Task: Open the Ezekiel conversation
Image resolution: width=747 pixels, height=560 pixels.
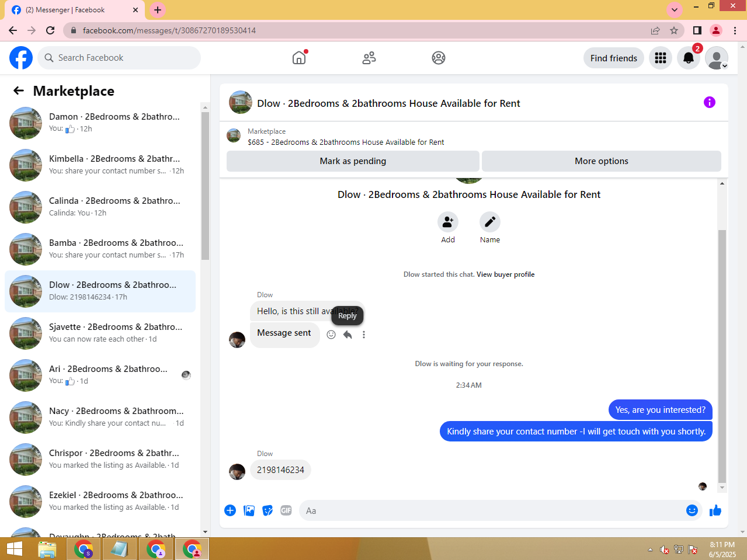Action: (100, 501)
